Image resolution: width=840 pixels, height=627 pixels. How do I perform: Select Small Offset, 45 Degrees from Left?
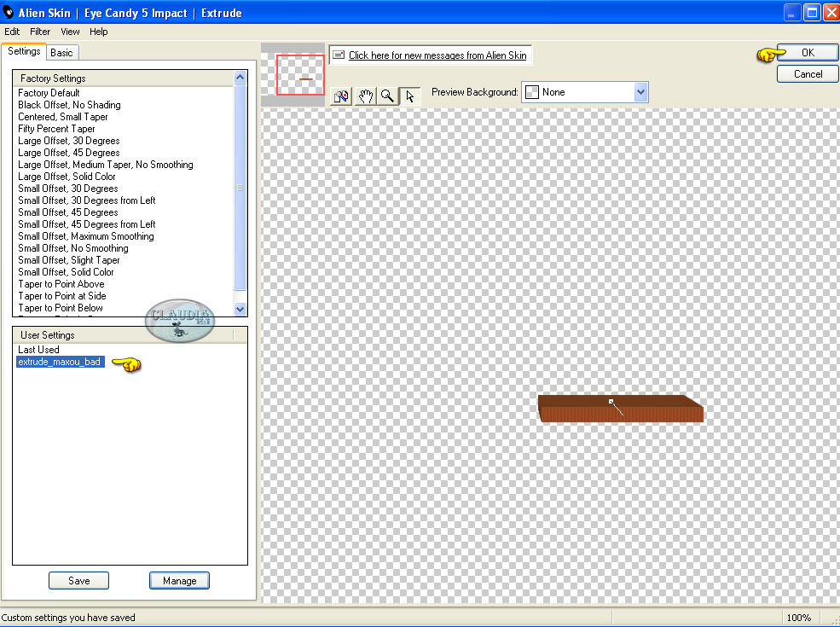(x=87, y=224)
